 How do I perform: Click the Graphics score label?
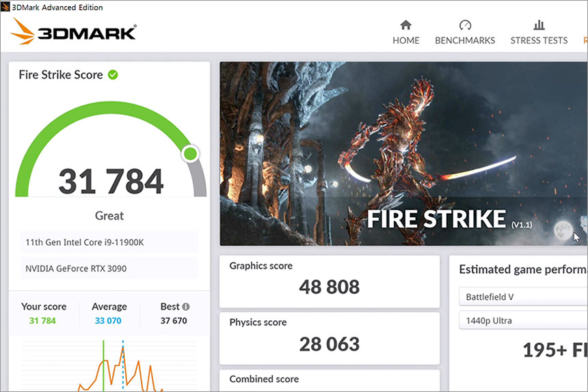coord(261,266)
